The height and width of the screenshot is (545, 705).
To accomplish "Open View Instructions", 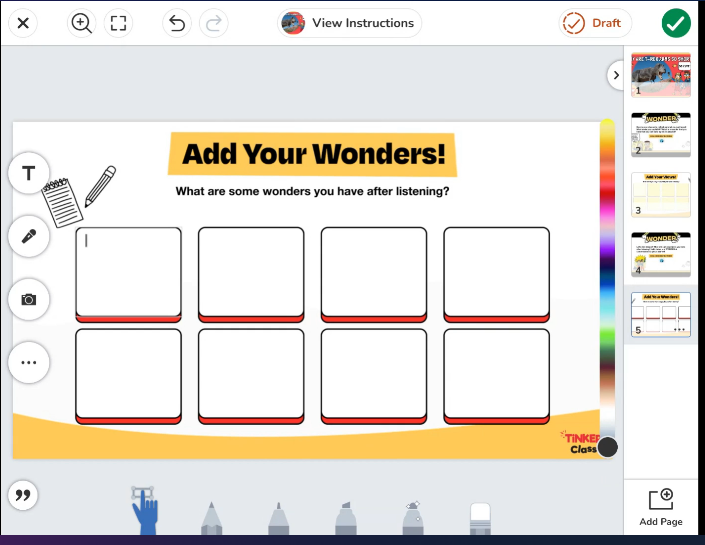I will click(x=349, y=23).
